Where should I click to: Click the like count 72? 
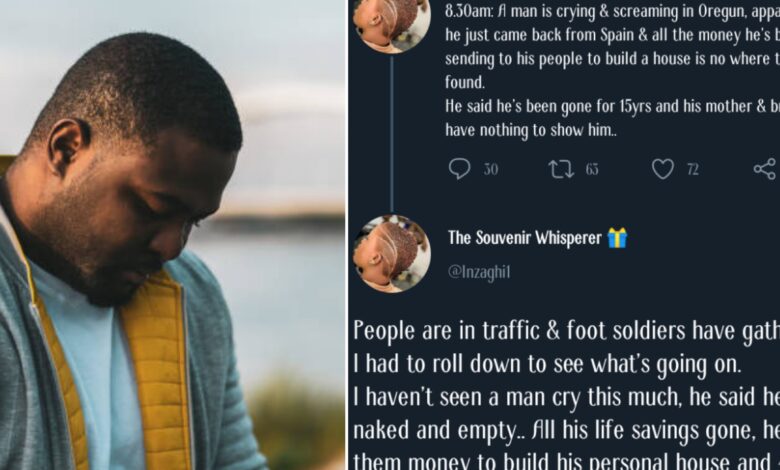(x=692, y=170)
